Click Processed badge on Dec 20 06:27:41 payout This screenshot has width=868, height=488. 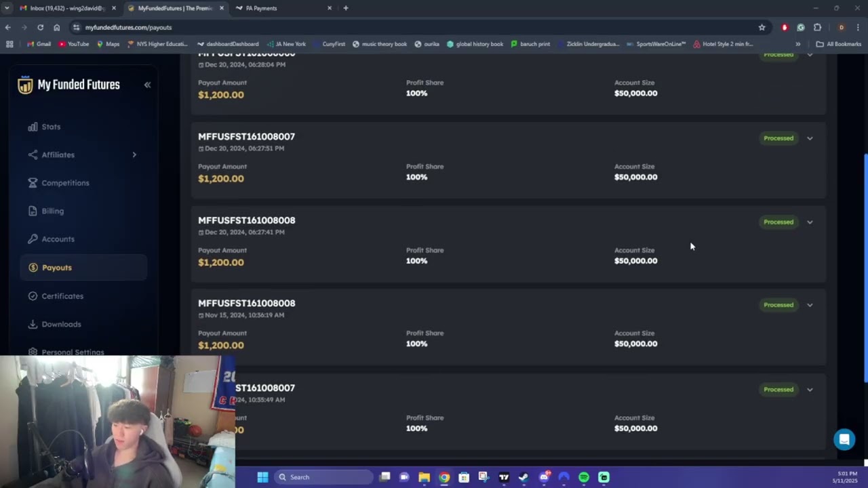click(x=778, y=222)
